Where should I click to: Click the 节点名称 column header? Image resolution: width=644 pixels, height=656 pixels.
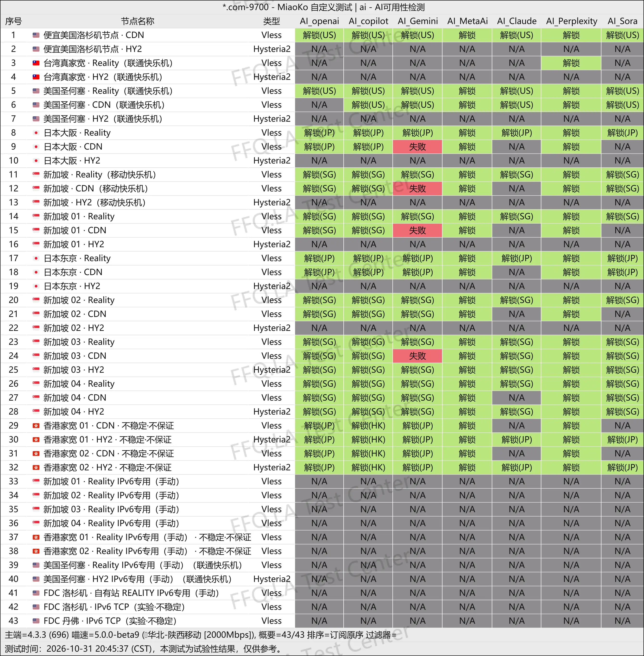pos(138,21)
